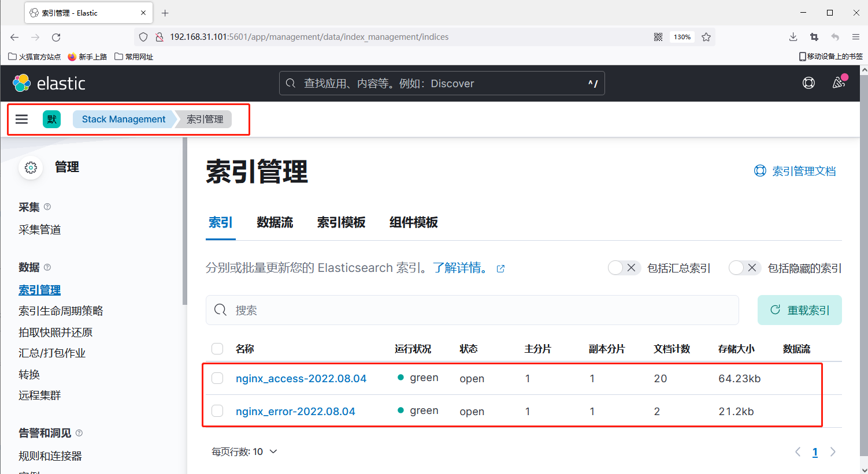Toggle the 包括汇总索引 switch
The width and height of the screenshot is (868, 474).
click(x=624, y=268)
